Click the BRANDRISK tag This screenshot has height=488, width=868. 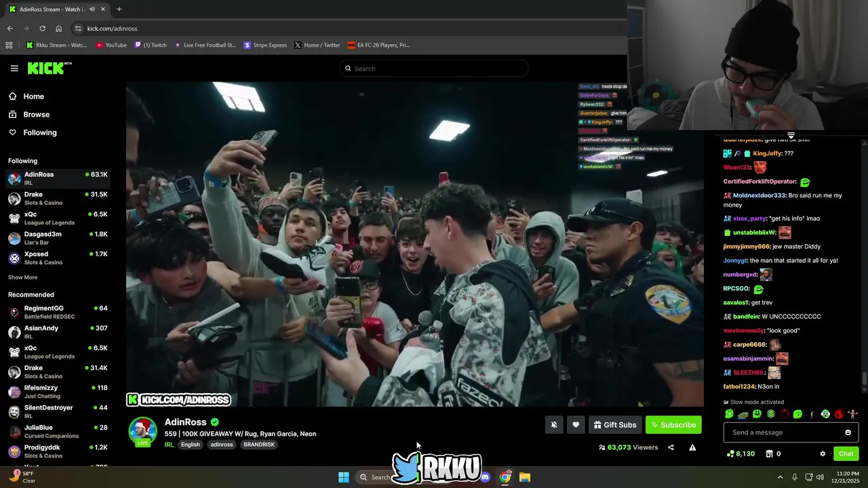259,445
